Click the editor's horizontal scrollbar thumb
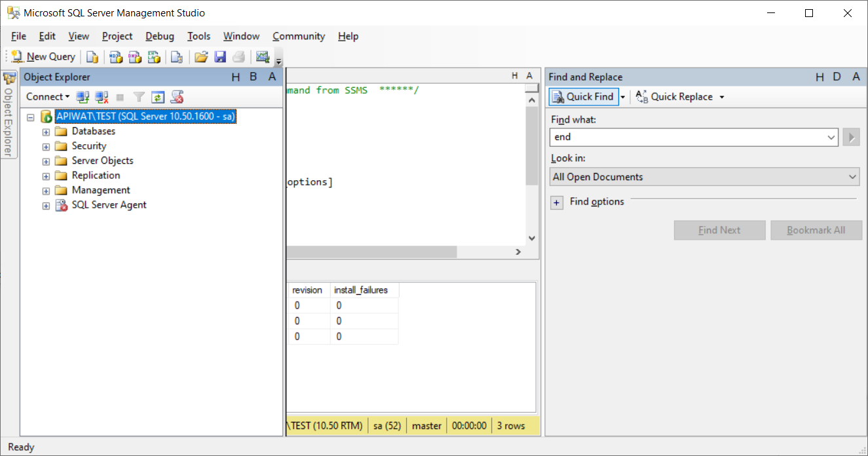The height and width of the screenshot is (456, 868). coord(371,252)
